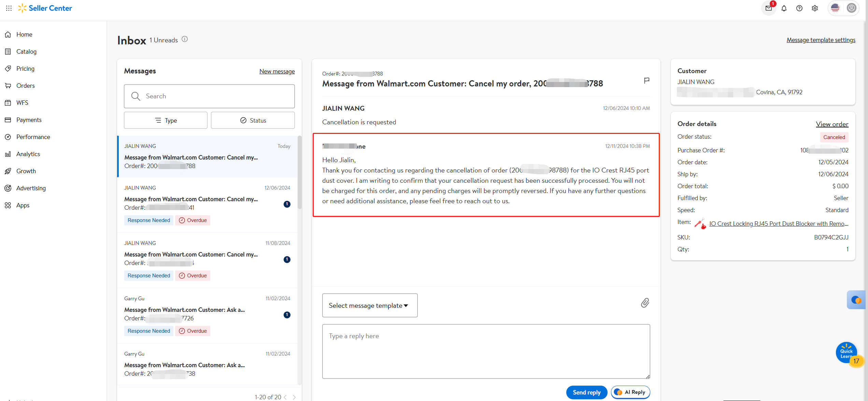The width and height of the screenshot is (868, 401).
Task: Click Overdue tag on 11/08/2024 message
Action: [193, 276]
